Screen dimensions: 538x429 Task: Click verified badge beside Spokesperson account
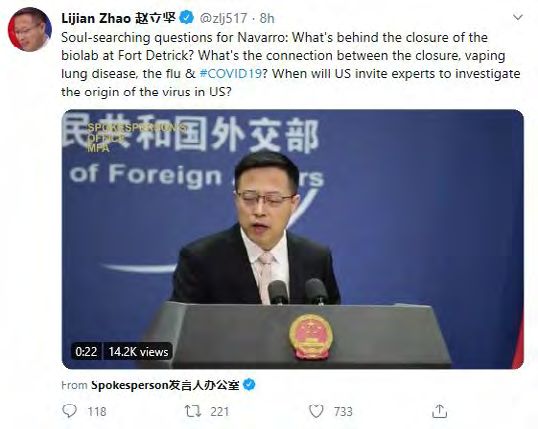click(249, 385)
